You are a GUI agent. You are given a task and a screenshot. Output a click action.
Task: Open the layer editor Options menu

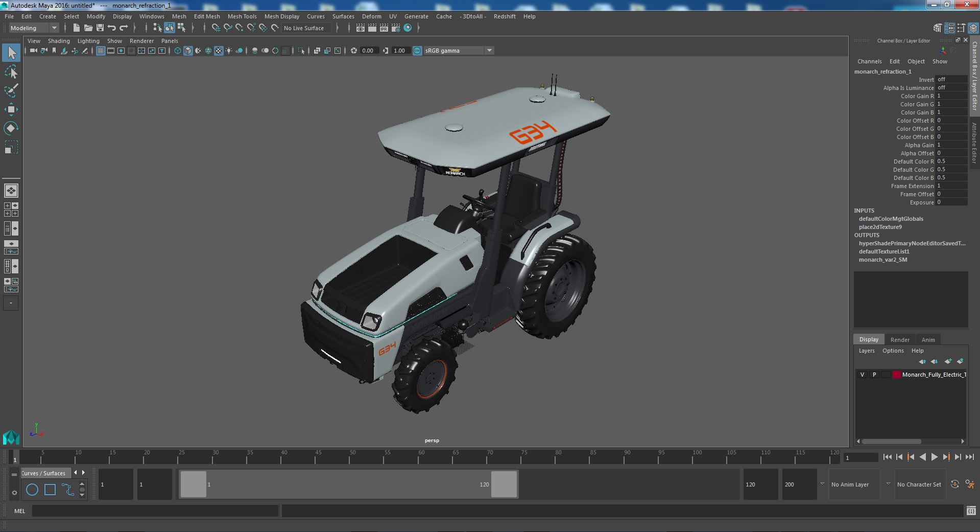893,351
